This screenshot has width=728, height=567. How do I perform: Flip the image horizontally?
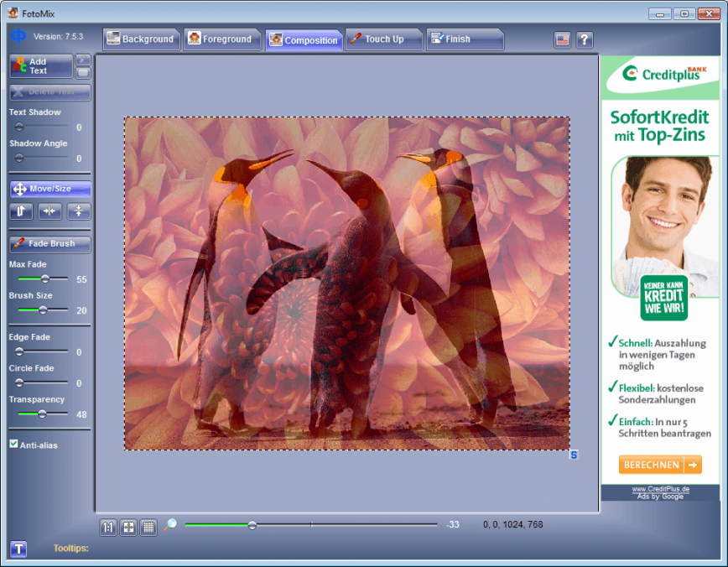(x=49, y=211)
